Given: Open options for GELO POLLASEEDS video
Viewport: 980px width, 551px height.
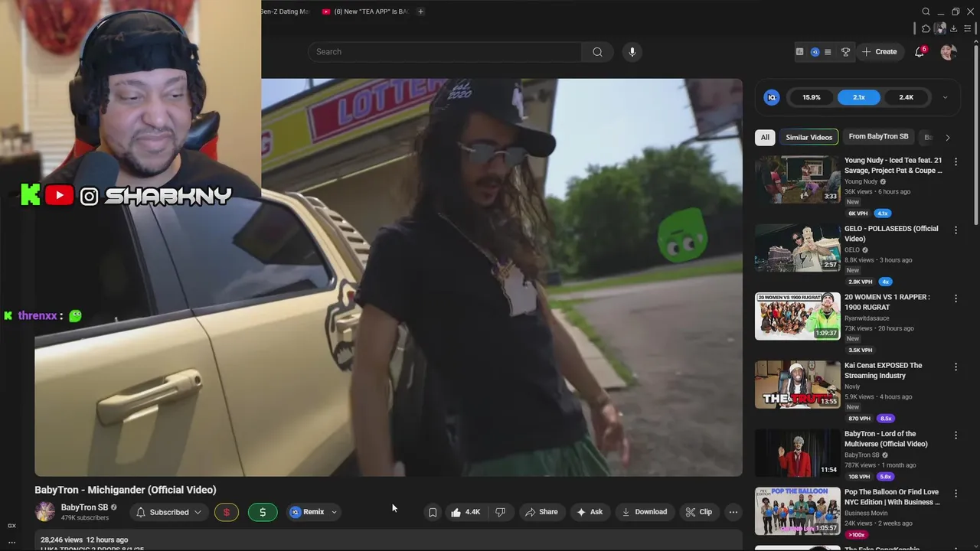Looking at the screenshot, I should tap(955, 230).
